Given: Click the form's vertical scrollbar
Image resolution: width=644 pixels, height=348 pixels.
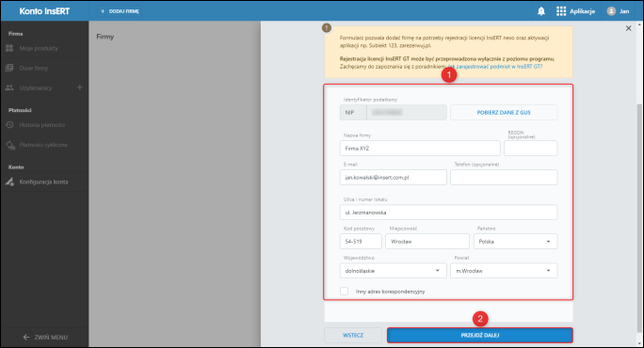Looking at the screenshot, I should pos(639,218).
